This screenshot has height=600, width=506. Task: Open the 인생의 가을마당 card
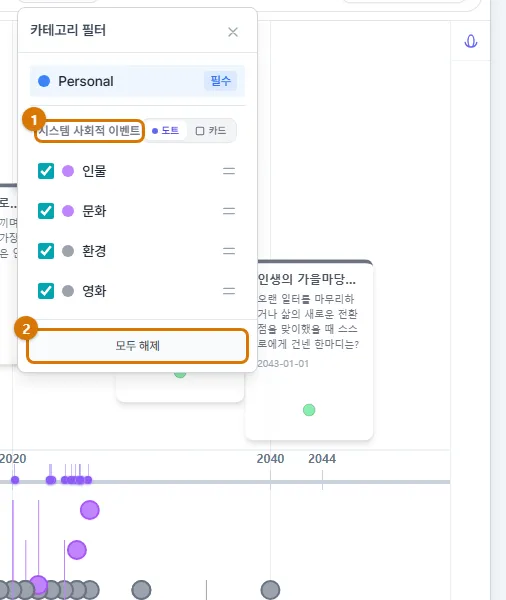tap(309, 350)
